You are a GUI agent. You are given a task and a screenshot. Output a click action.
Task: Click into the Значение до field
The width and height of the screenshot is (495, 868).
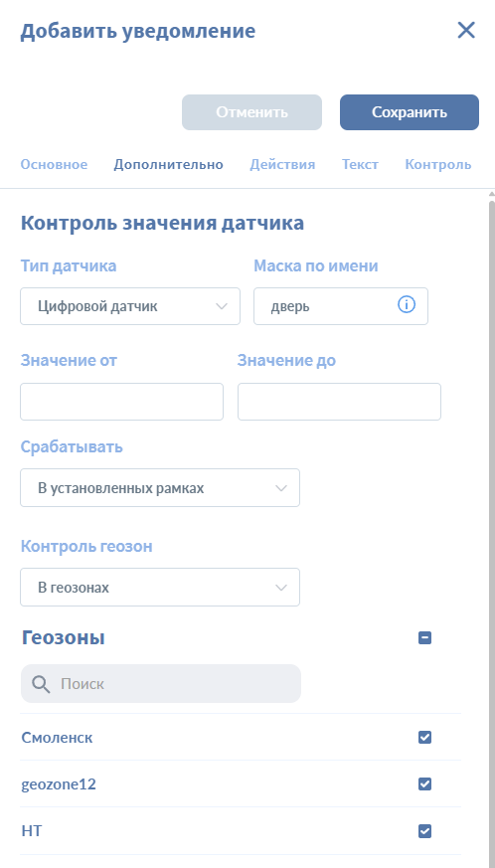339,402
